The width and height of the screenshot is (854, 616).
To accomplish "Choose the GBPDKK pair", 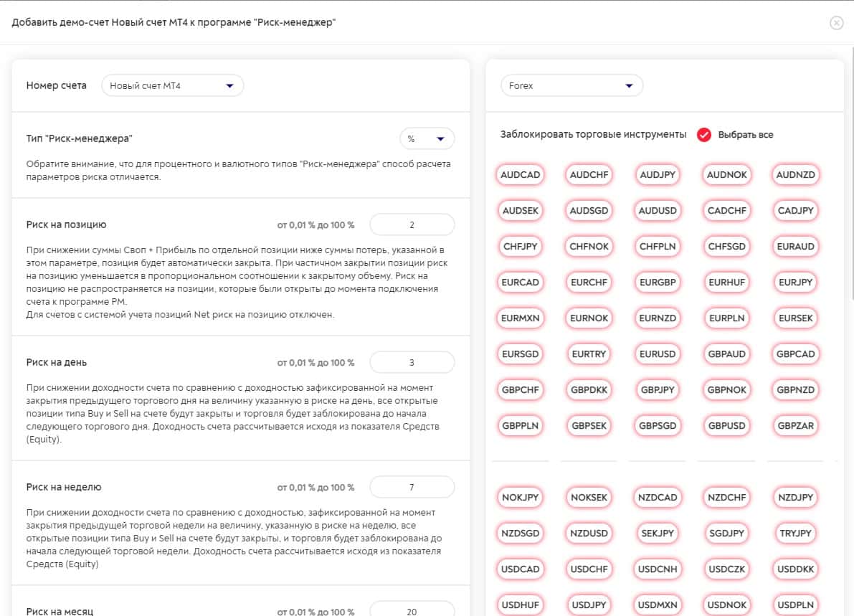I will coord(589,391).
